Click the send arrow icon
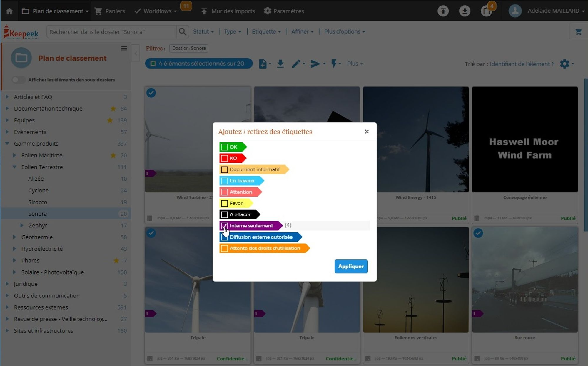Image resolution: width=588 pixels, height=366 pixels. [315, 64]
